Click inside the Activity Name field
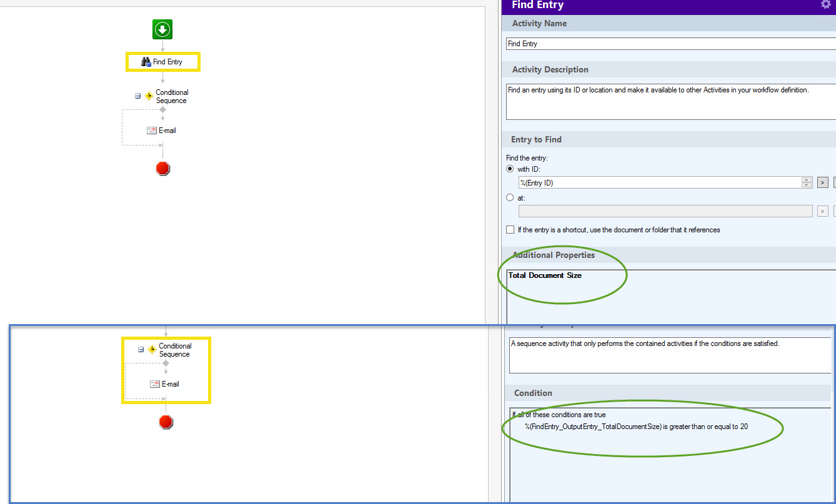Image resolution: width=836 pixels, height=504 pixels. (x=625, y=44)
